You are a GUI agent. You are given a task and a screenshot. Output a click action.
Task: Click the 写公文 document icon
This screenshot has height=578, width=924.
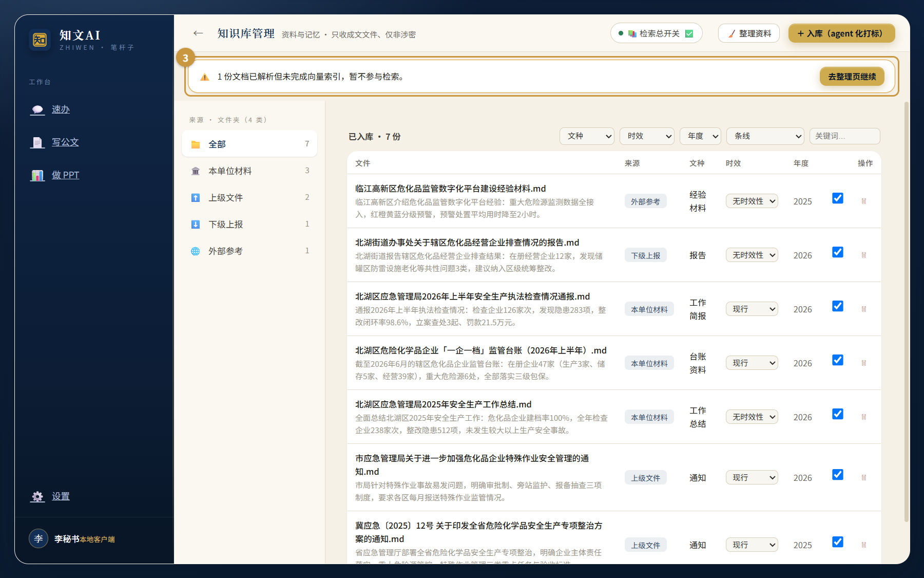[x=37, y=142]
